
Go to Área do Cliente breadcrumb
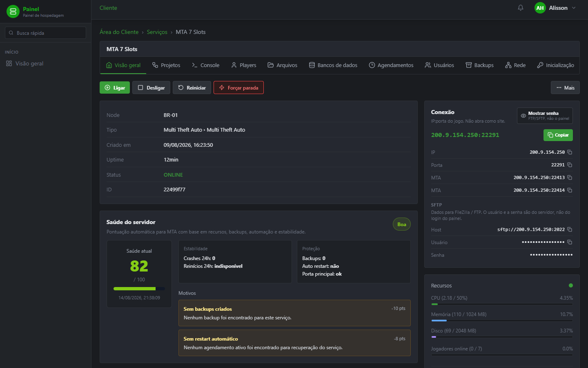119,32
